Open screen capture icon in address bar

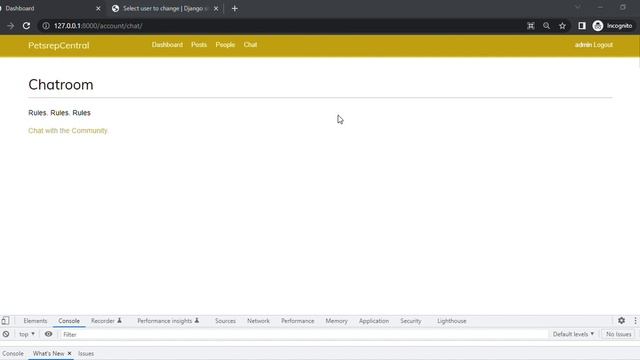531,26
